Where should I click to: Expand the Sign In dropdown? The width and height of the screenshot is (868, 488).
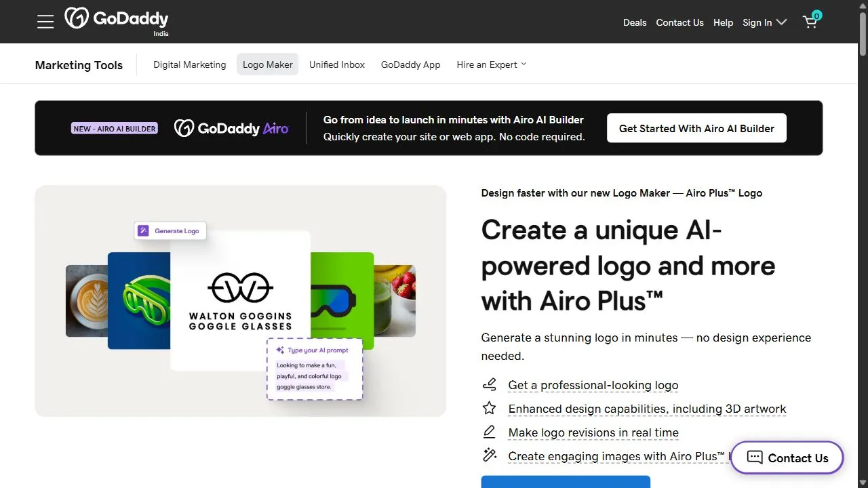pos(764,22)
